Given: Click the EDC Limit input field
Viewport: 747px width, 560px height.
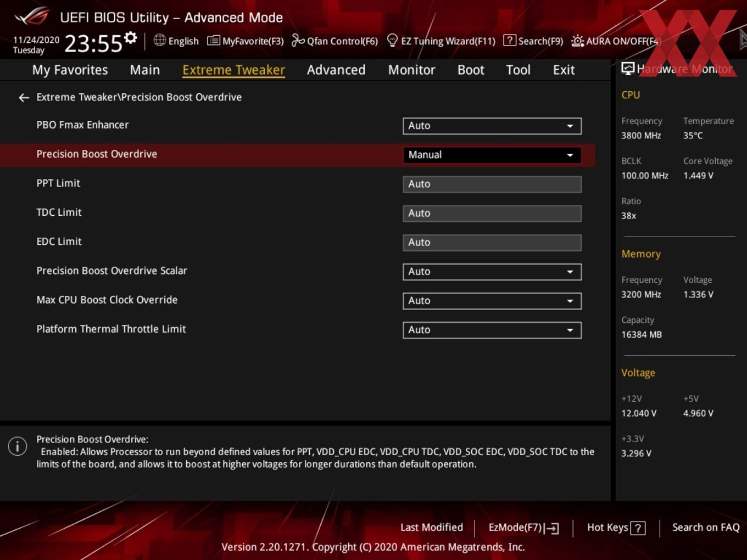Looking at the screenshot, I should coord(492,242).
